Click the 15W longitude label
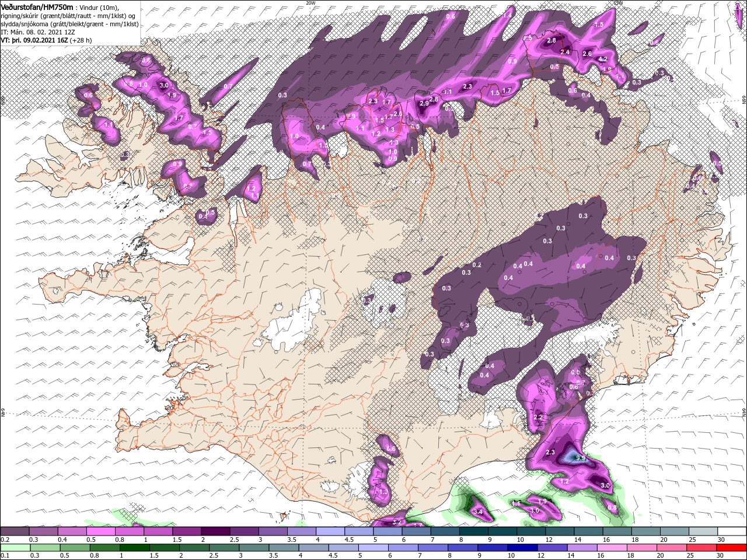Image resolution: width=747 pixels, height=560 pixels. tap(619, 3)
